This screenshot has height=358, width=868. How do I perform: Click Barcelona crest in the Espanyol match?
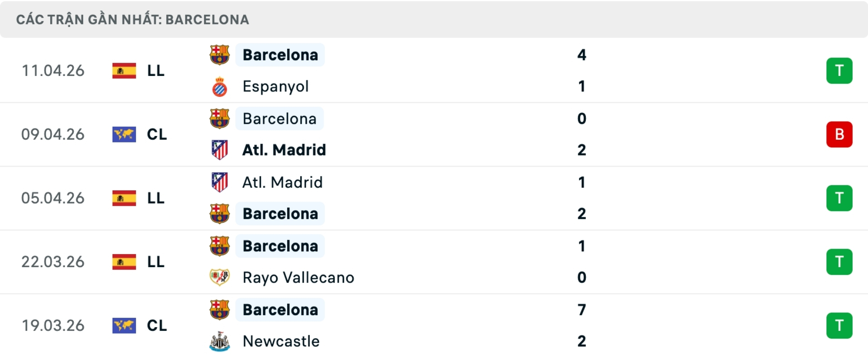(220, 55)
